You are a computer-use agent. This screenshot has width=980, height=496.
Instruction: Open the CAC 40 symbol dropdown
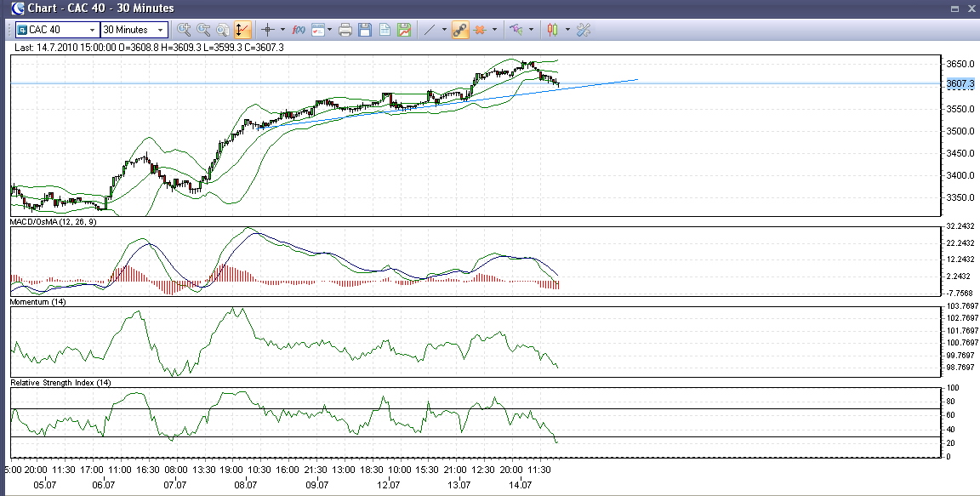coord(91,30)
